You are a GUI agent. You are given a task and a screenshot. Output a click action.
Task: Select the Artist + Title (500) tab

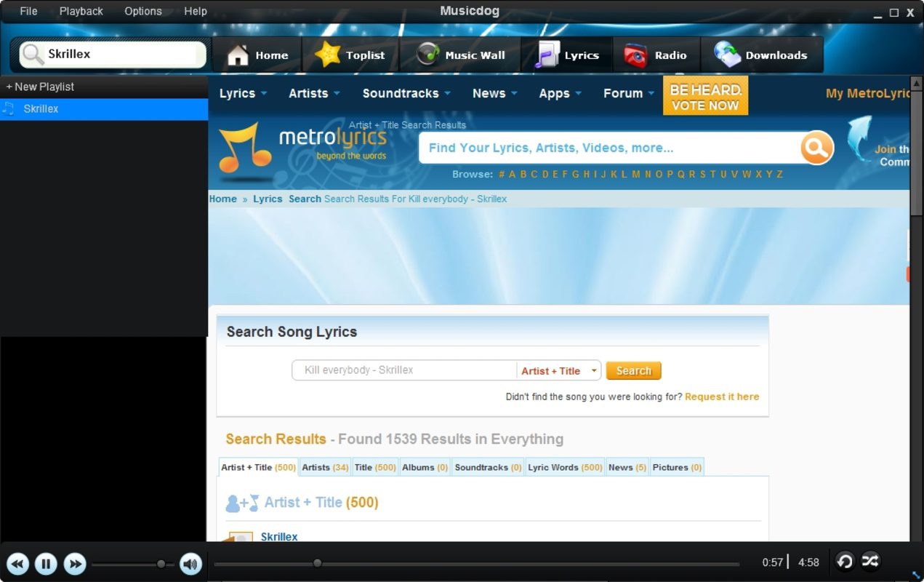pos(258,467)
